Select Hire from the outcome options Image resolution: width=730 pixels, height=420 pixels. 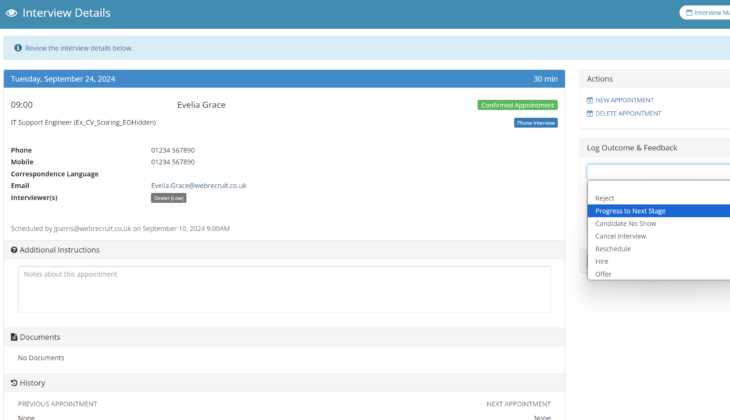601,261
